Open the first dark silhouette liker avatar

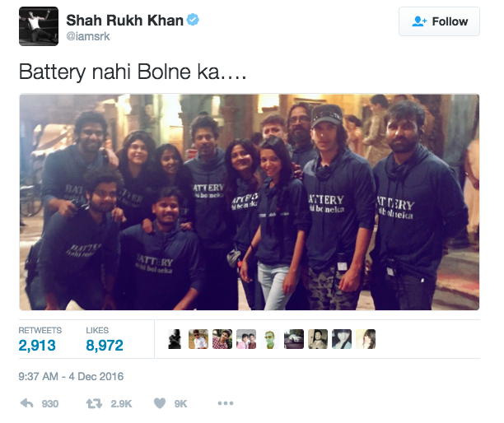click(175, 339)
